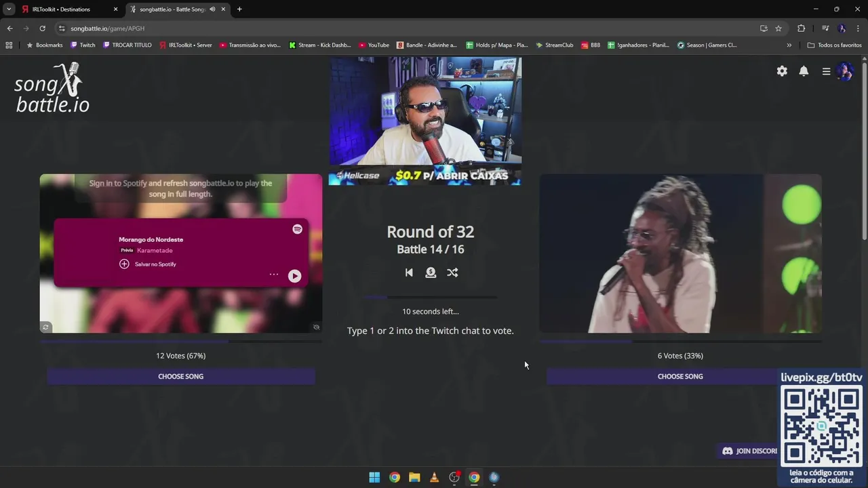Click the right song video thumbnail
Viewport: 868px width, 488px height.
tap(680, 253)
